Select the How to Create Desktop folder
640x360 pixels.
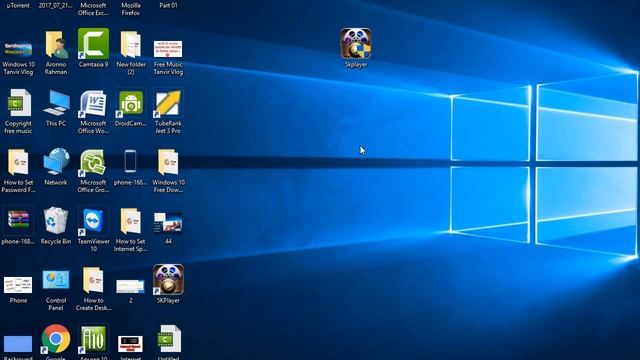(93, 280)
